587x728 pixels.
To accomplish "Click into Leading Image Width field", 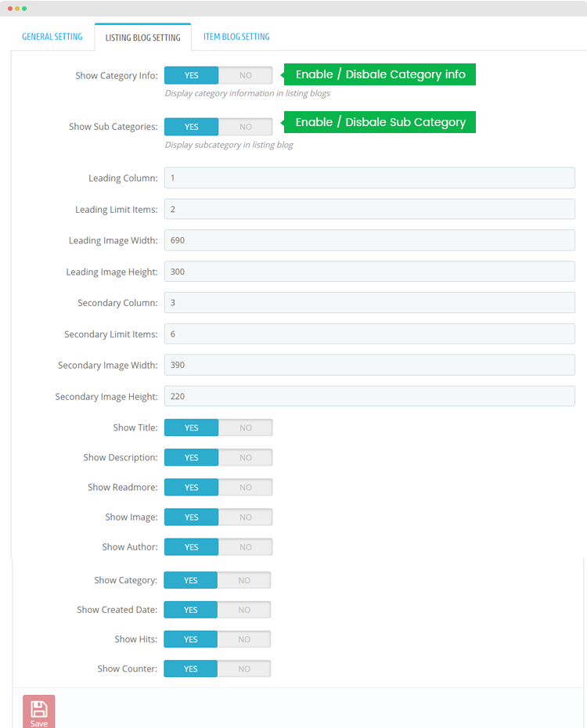I will point(370,240).
